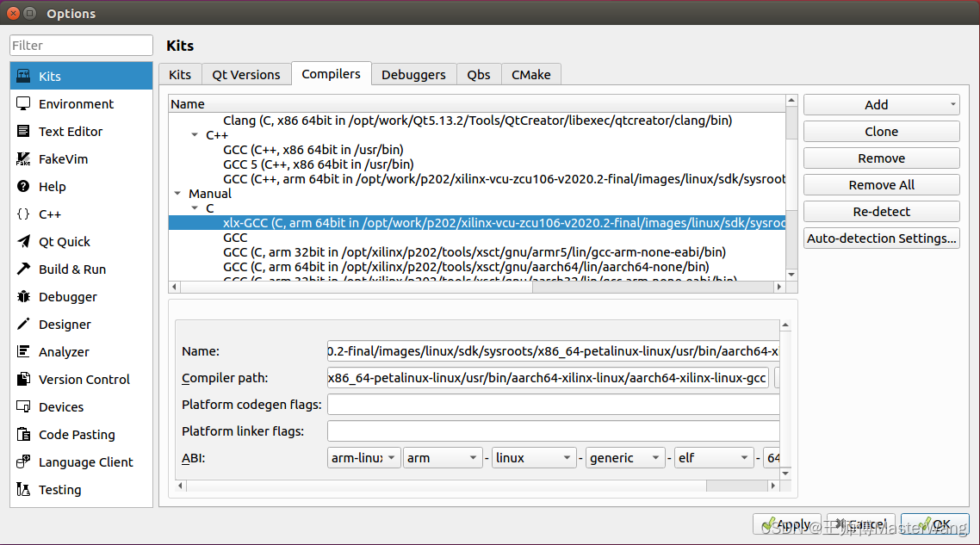Select the xlx-GCC compiler row

[x=477, y=222]
